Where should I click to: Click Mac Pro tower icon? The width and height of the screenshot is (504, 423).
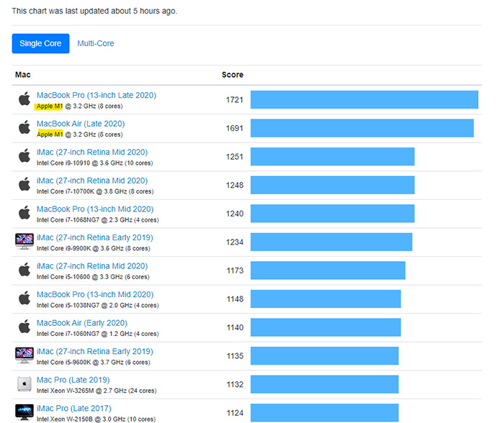24,384
